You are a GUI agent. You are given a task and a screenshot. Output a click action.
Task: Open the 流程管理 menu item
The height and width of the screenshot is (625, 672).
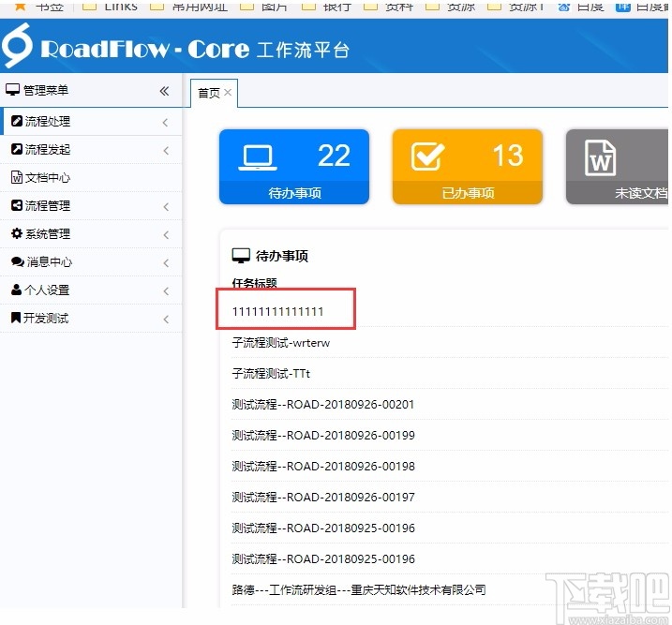pyautogui.click(x=91, y=205)
